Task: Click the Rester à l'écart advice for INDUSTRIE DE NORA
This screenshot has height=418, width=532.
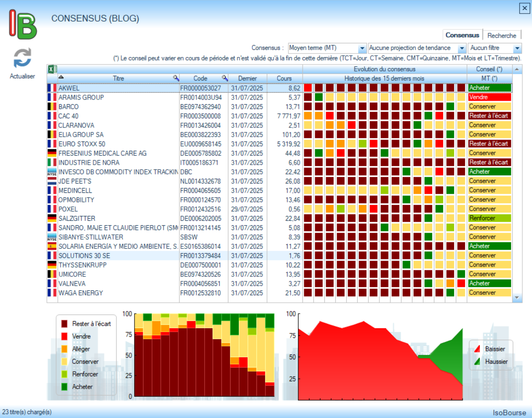Action: point(489,163)
